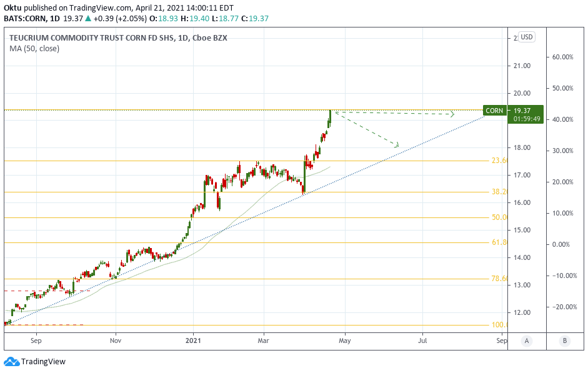Click the circular A scale button
Screen dimensions: 588x373
[x=527, y=341]
